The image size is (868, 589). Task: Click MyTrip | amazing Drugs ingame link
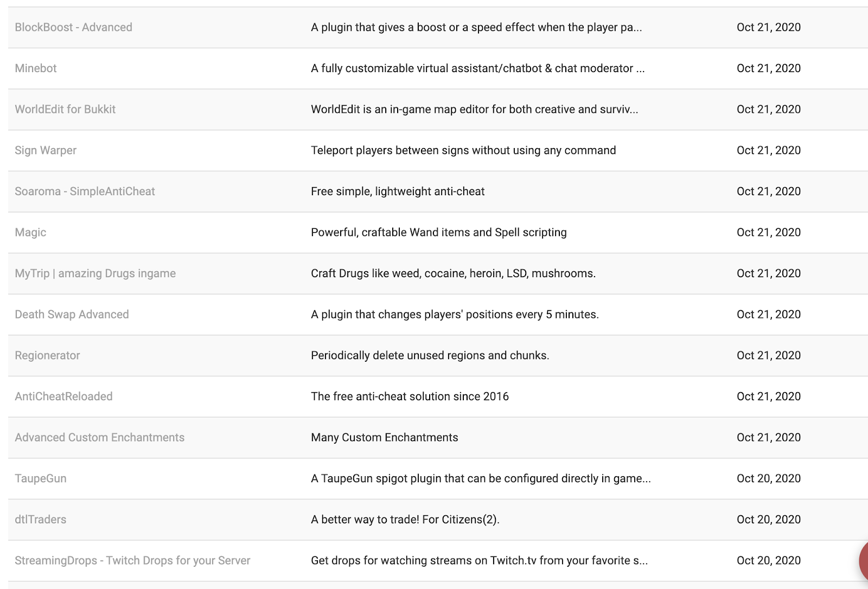click(x=95, y=273)
